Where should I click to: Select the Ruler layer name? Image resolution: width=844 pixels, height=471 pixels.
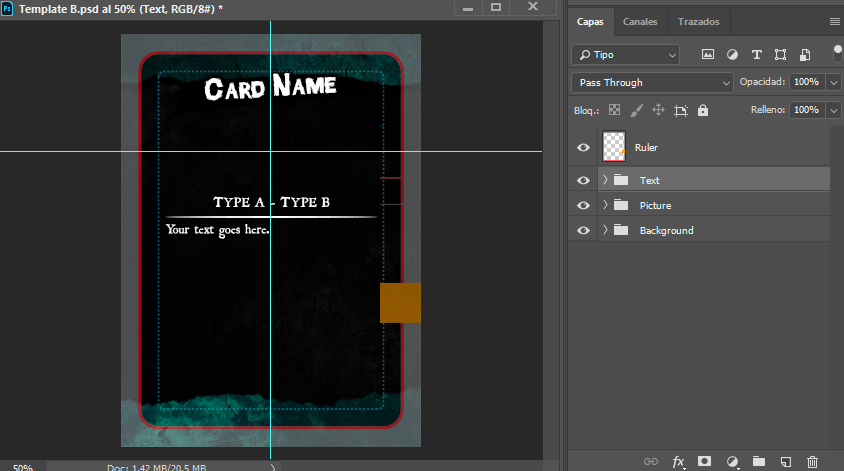[646, 147]
